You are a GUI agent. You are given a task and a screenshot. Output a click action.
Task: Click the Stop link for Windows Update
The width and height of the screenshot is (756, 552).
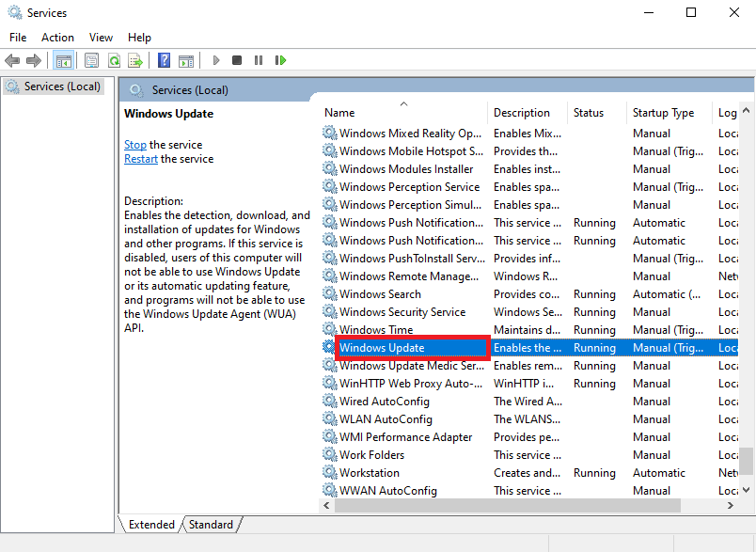pos(134,144)
